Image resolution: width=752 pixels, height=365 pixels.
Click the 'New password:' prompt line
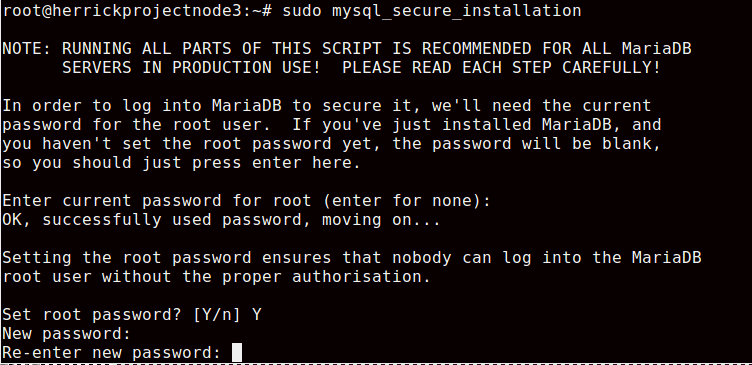[66, 333]
